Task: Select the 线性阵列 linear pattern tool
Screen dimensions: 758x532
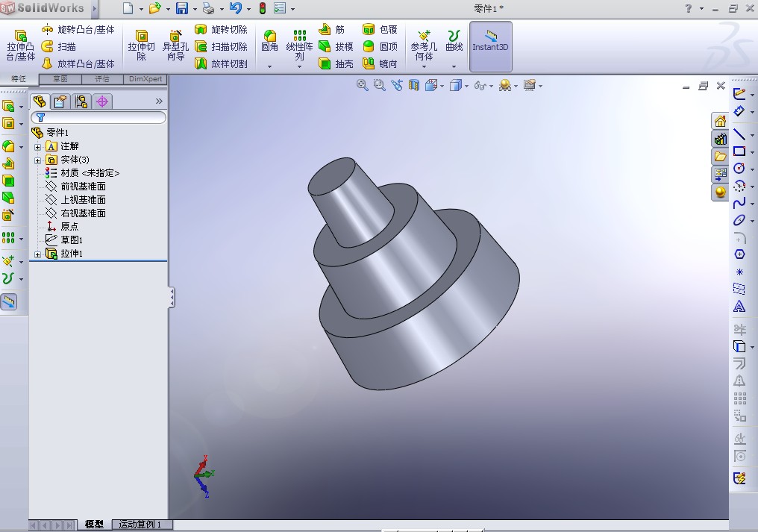Action: 300,45
